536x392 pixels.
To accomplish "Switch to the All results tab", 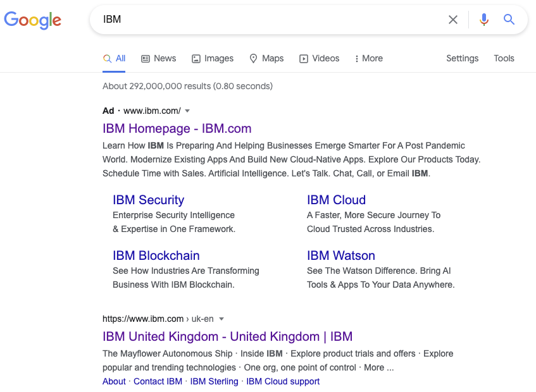I will pyautogui.click(x=114, y=58).
